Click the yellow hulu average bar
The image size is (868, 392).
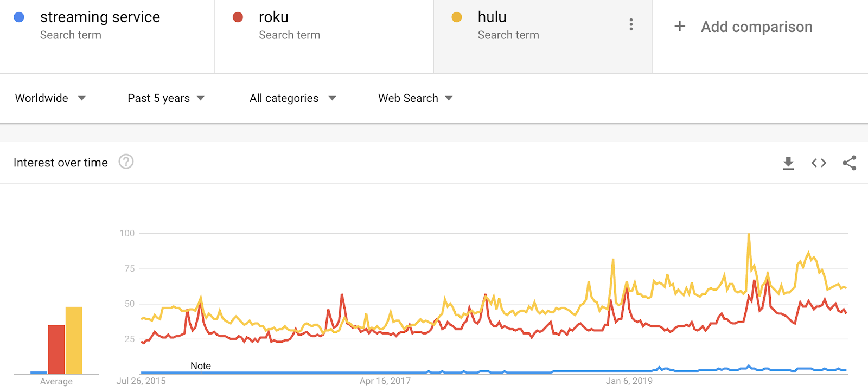(x=74, y=340)
